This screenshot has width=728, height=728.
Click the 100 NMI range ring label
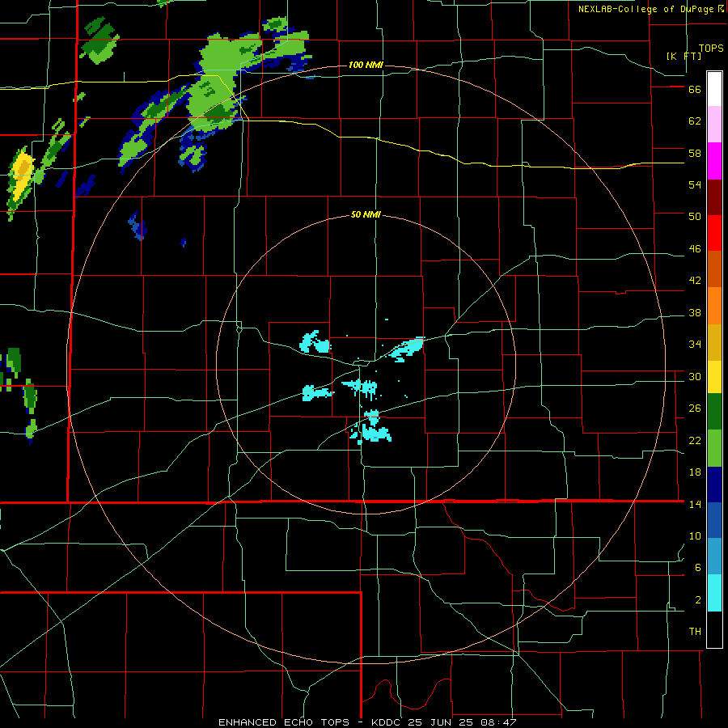coord(366,65)
